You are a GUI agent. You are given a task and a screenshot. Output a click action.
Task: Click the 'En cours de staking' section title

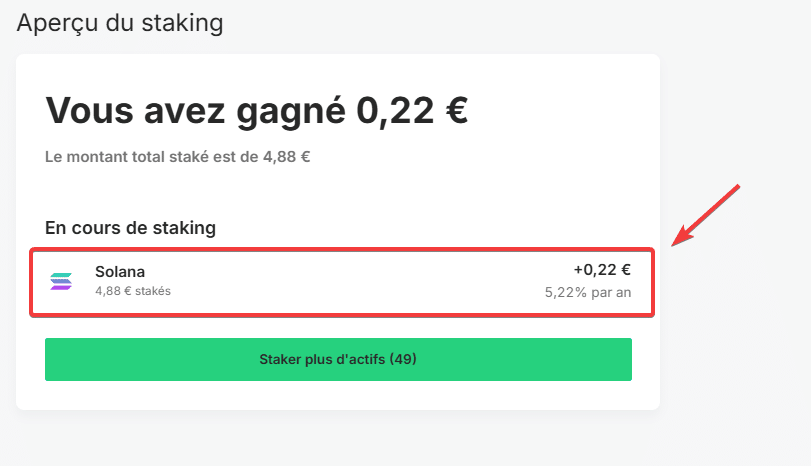click(x=130, y=228)
